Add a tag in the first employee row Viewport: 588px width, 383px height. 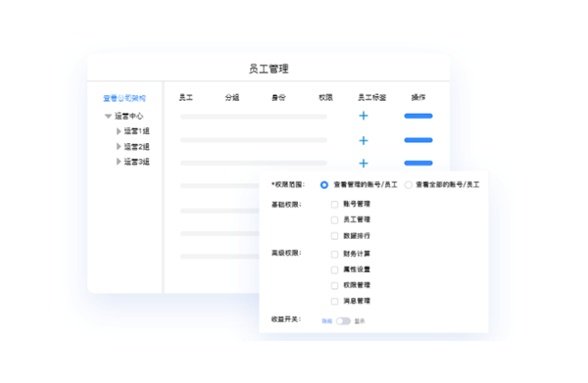click(363, 116)
